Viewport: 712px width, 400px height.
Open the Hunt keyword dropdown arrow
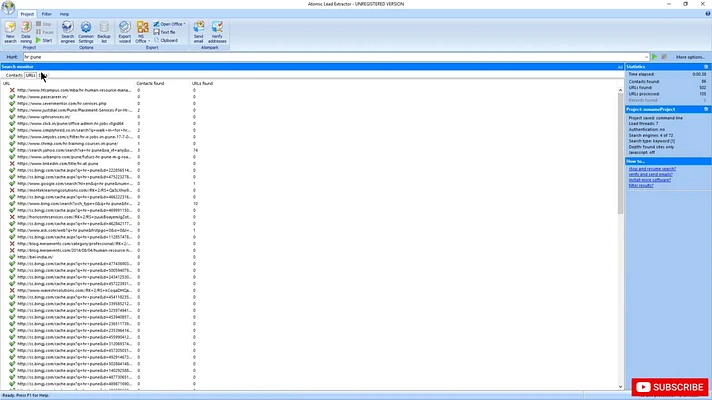tap(646, 57)
